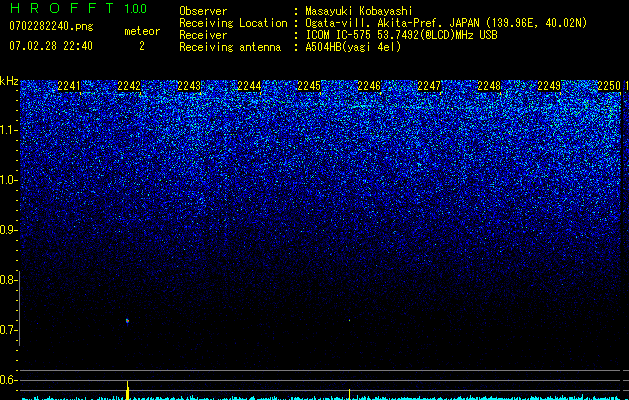Click the 2243 time marker
Viewport: 629px width, 400px height.
(189, 86)
